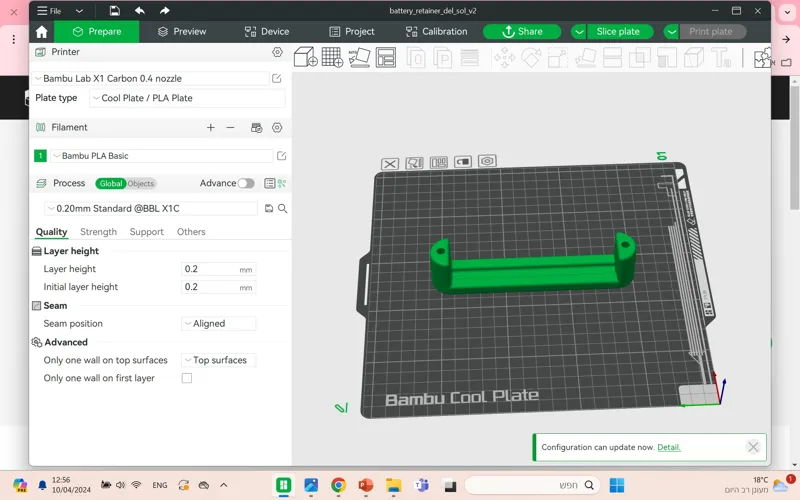This screenshot has height=500, width=800.
Task: Switch to the Device tab
Action: (x=267, y=32)
